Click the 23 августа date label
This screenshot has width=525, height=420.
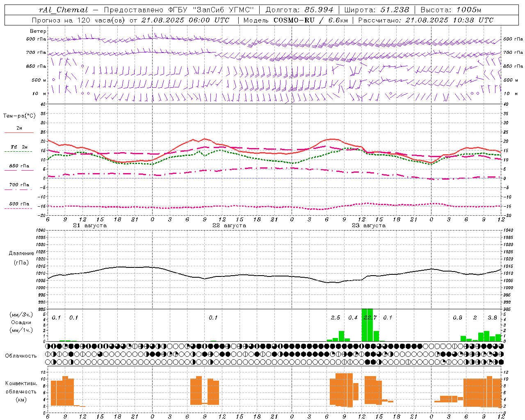coord(369,226)
